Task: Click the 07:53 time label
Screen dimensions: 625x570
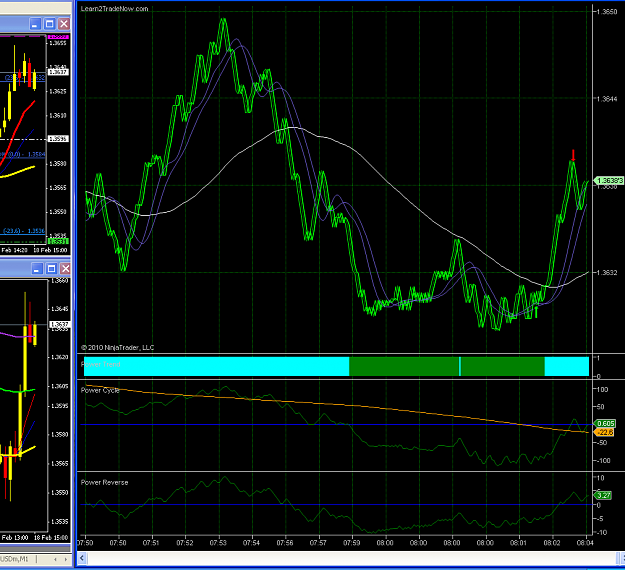Action: point(218,543)
